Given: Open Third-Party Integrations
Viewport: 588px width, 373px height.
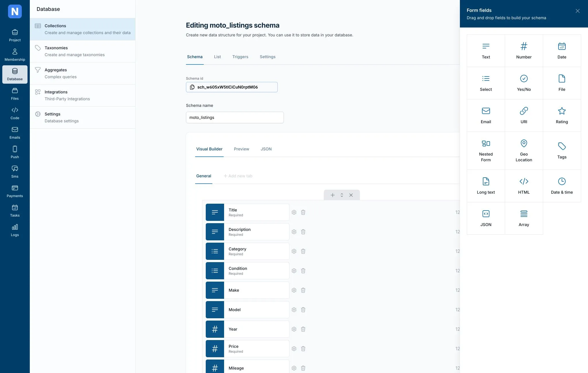Looking at the screenshot, I should pyautogui.click(x=83, y=95).
